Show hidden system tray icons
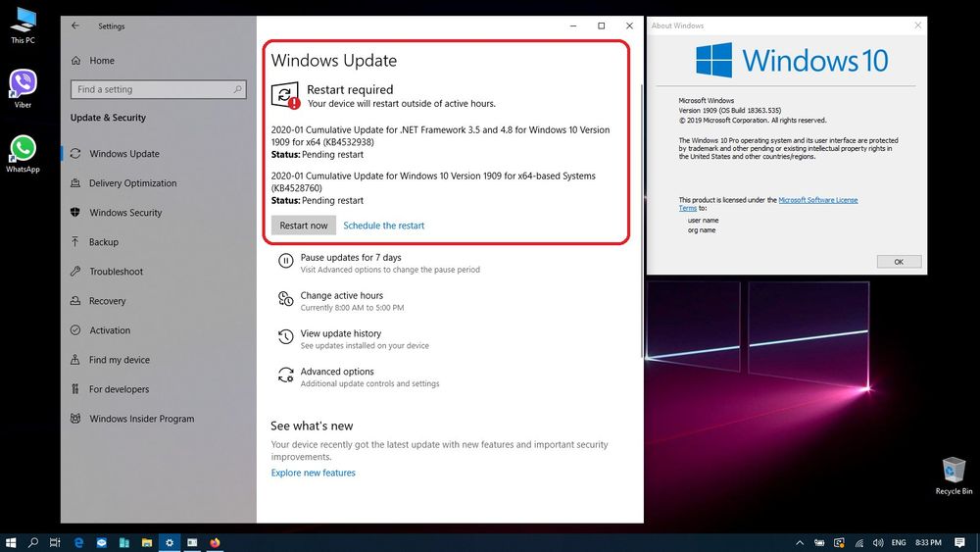This screenshot has height=552, width=980. click(800, 542)
